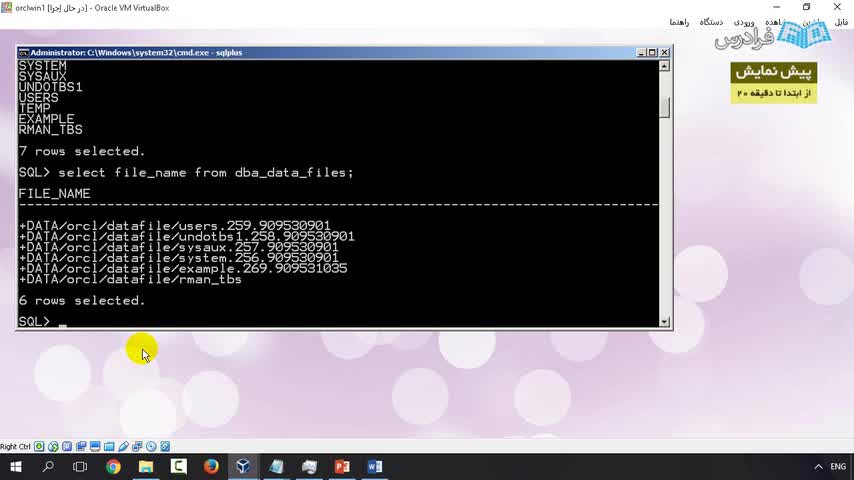
Task: Open Word from the taskbar
Action: click(375, 467)
